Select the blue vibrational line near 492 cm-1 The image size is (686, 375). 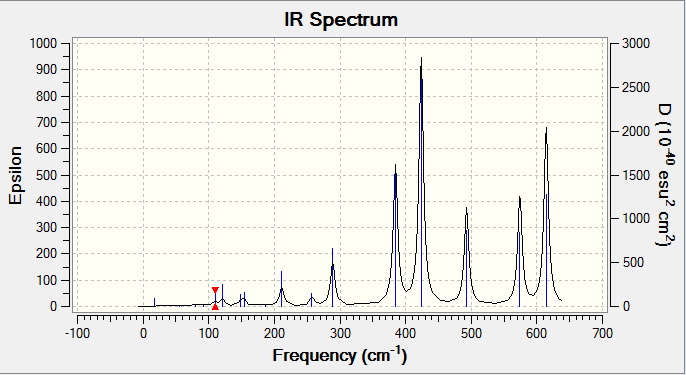pyautogui.click(x=466, y=269)
